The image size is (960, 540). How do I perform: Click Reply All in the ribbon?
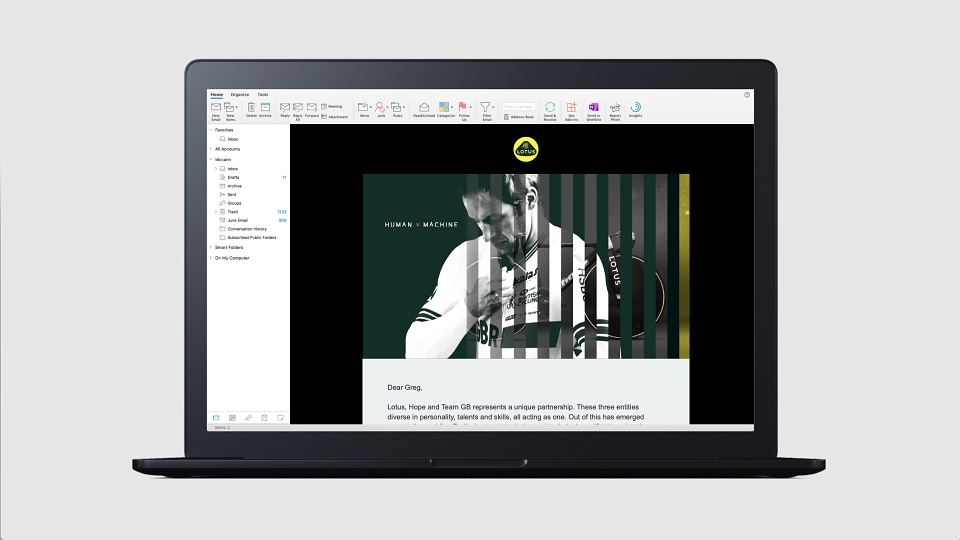(x=298, y=111)
